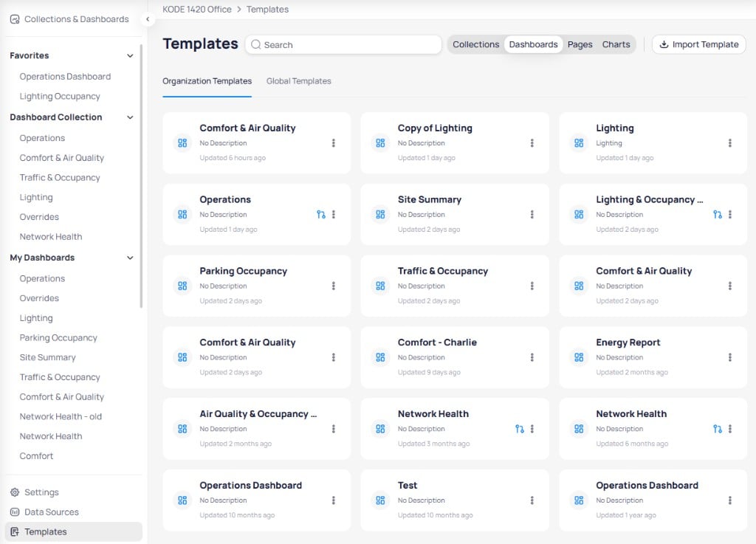Click the dashboard icon on Parking Occupancy card
The image size is (756, 544).
pos(182,286)
